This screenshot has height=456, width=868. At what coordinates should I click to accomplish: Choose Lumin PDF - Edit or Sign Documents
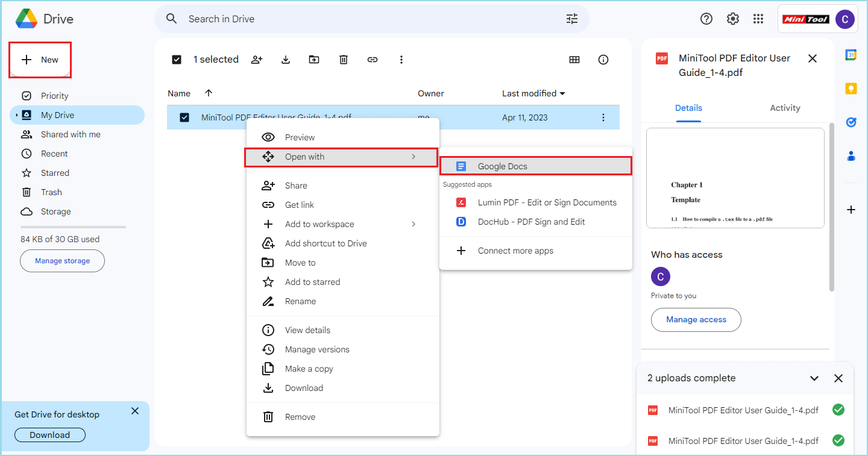(x=535, y=202)
